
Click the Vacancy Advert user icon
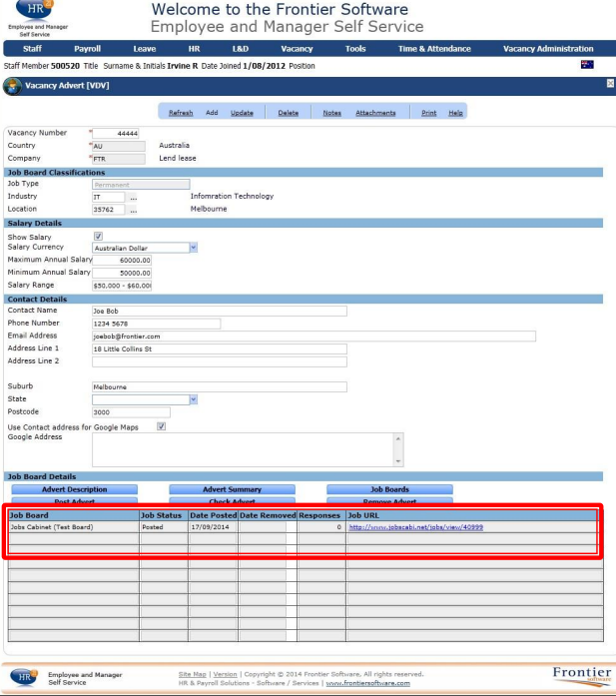12,86
